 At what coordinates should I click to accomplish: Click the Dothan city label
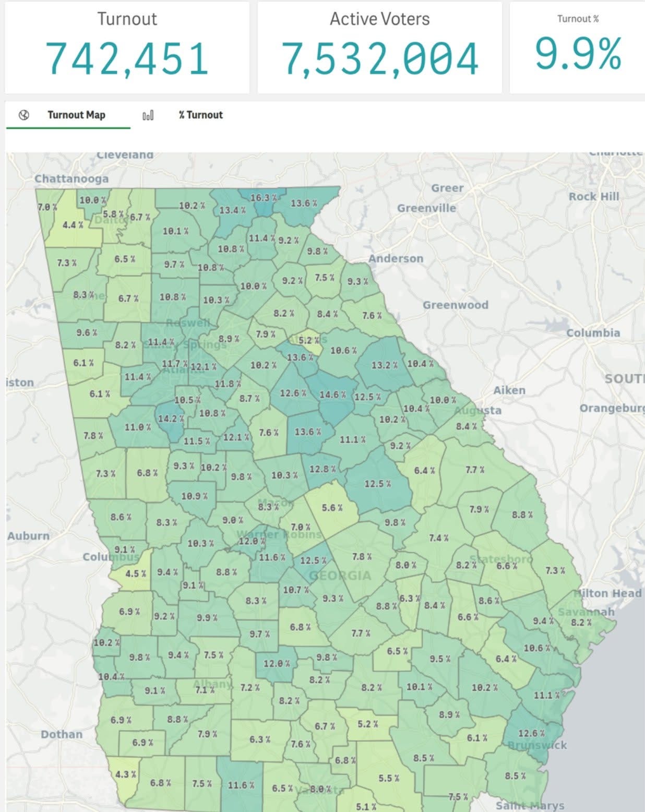pyautogui.click(x=62, y=734)
